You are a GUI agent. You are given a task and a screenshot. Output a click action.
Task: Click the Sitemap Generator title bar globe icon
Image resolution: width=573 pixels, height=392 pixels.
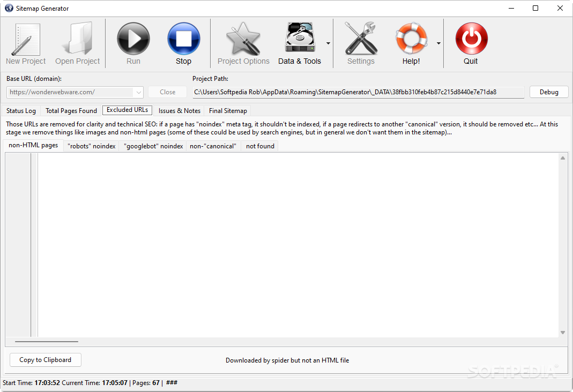(9, 8)
